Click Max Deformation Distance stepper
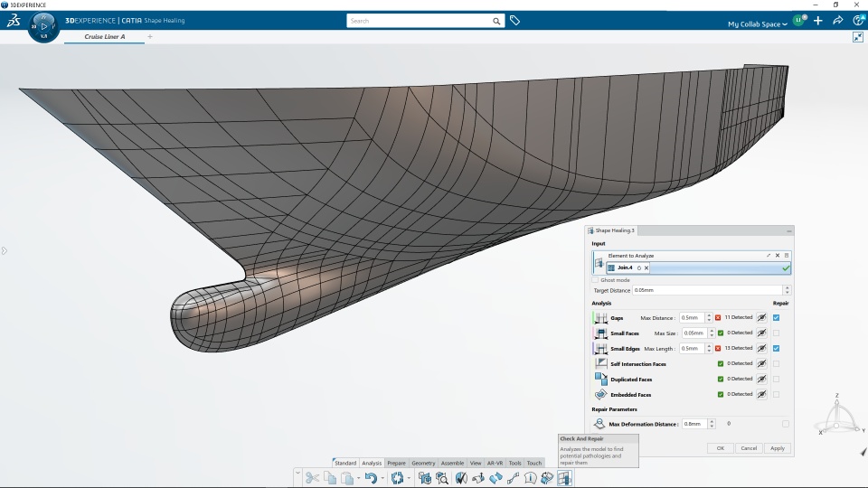 tap(712, 424)
